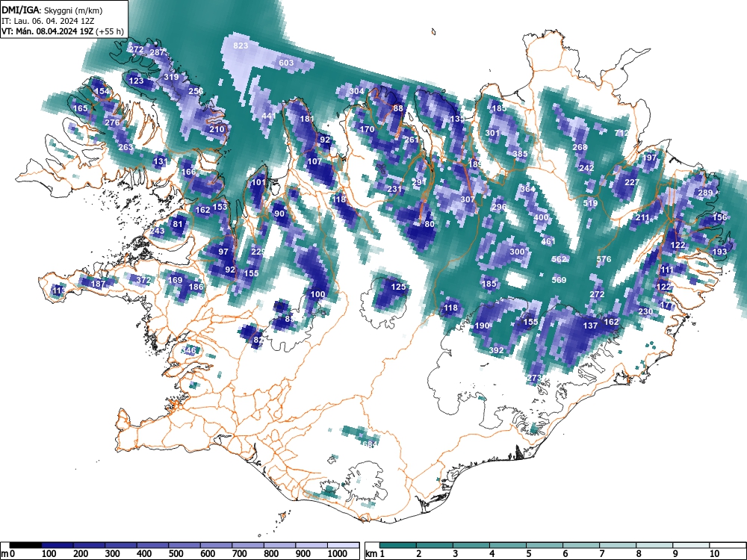Click the visibility value 243

coord(157,231)
